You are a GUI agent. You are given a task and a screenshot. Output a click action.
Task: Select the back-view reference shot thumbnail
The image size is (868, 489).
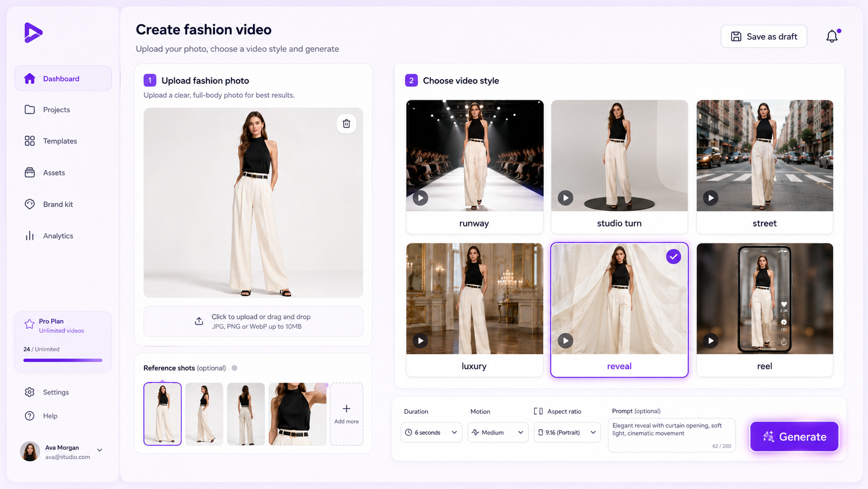[246, 414]
